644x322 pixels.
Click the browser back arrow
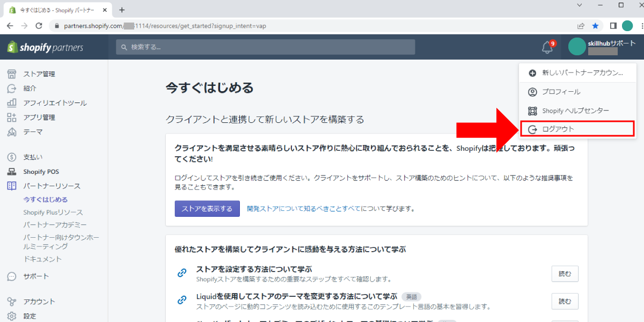pos(10,25)
